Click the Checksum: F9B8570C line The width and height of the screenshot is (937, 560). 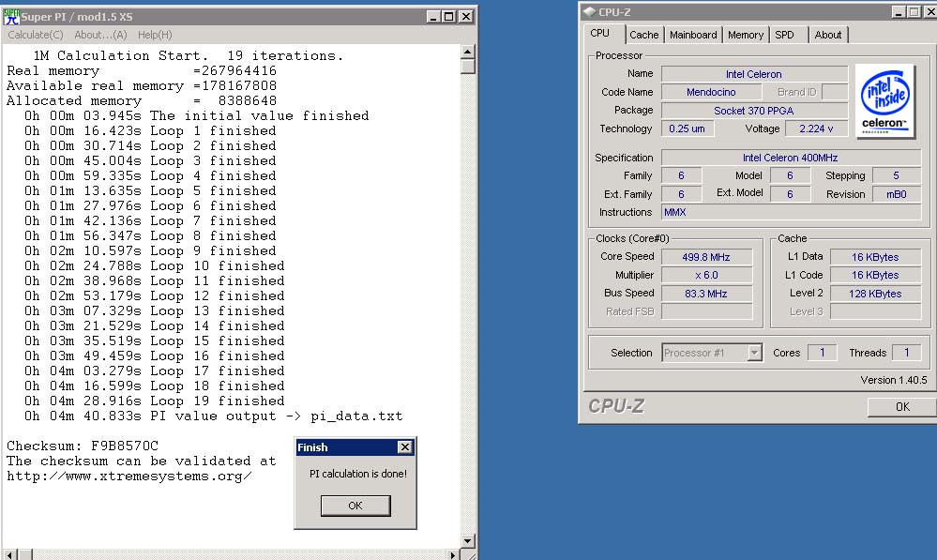pos(83,446)
